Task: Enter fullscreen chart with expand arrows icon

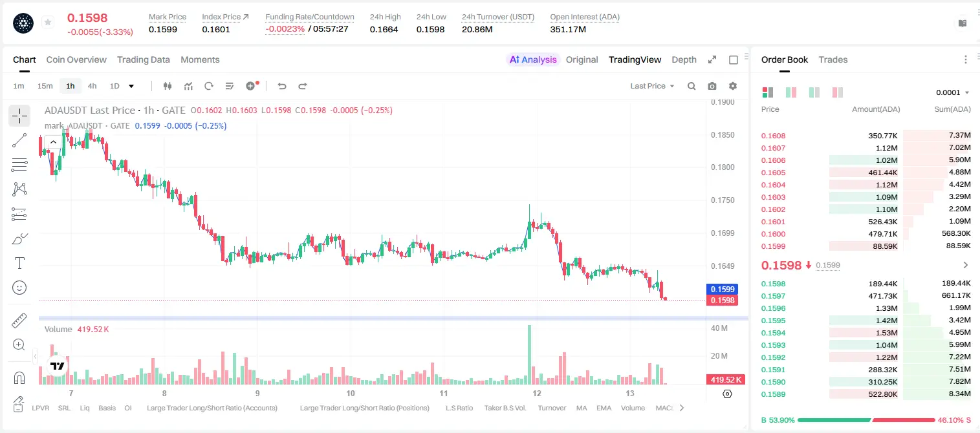Action: (712, 59)
